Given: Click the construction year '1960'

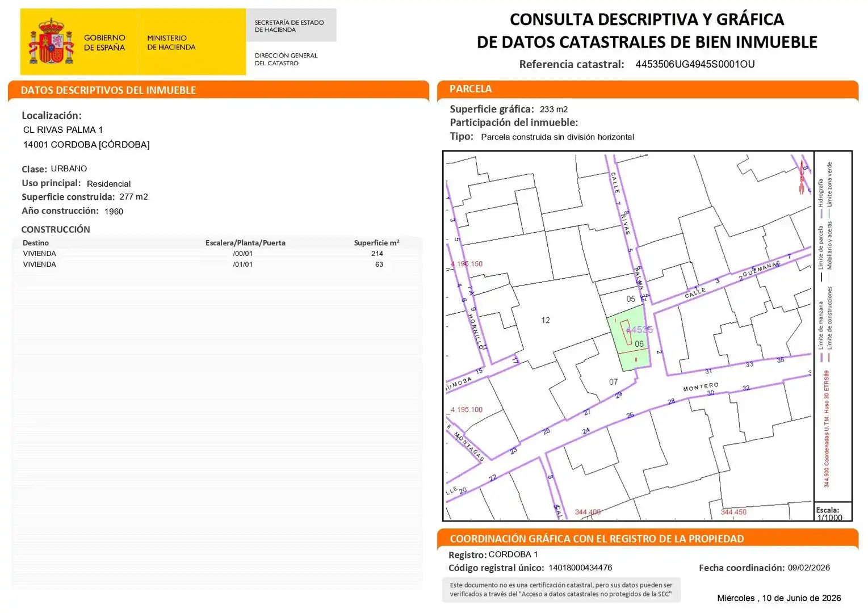Looking at the screenshot, I should click(114, 211).
